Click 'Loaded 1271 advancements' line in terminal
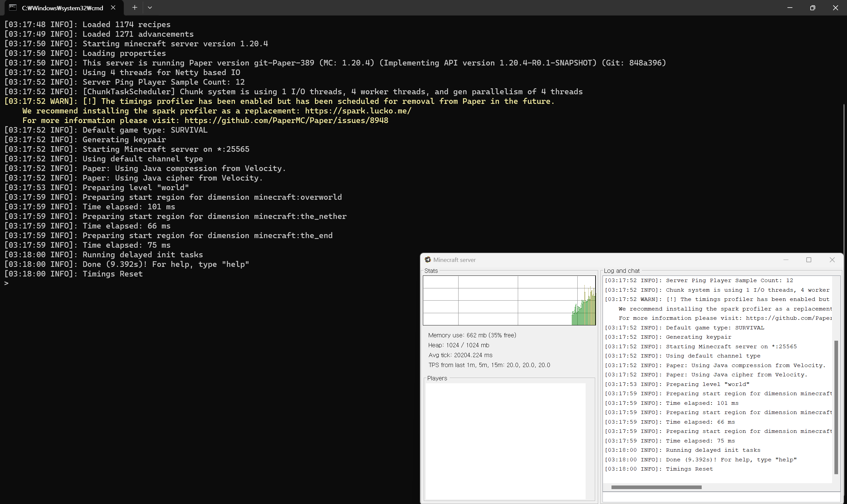 99,34
